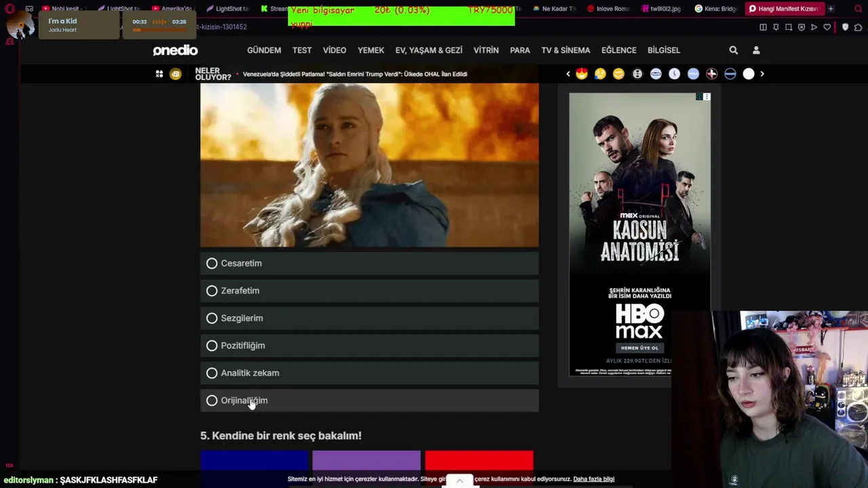
Task: Show next emoji categories with right arrow
Action: pyautogui.click(x=762, y=74)
